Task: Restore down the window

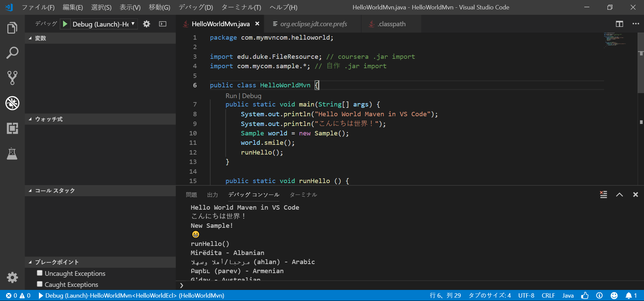Action: pyautogui.click(x=610, y=7)
